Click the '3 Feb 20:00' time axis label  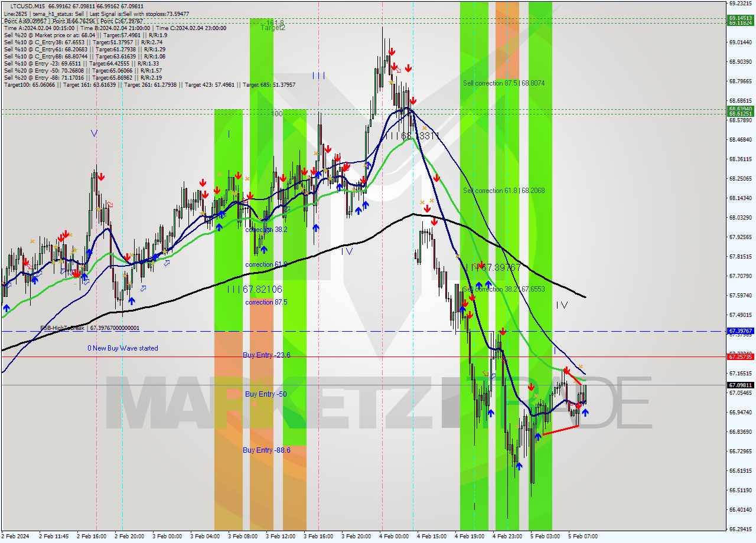(356, 537)
